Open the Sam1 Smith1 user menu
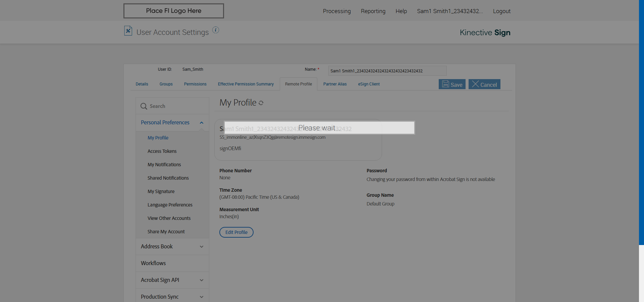Viewport: 644px width, 302px height. [450, 11]
